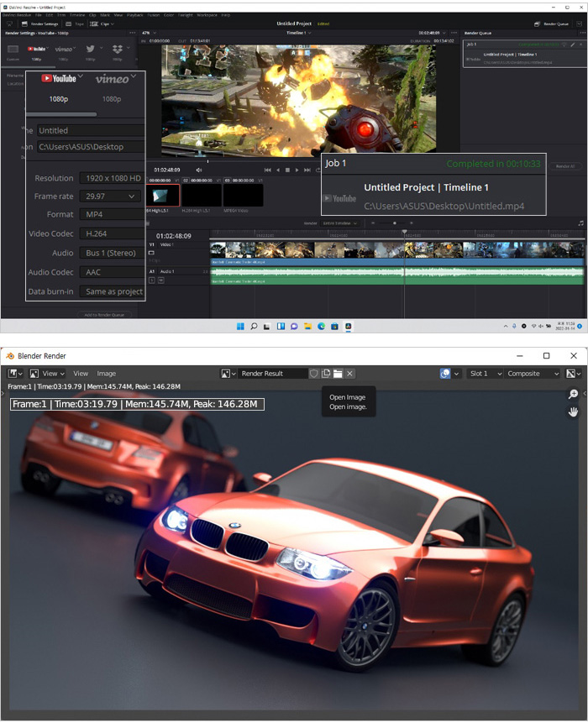Solo the A1 audio track

click(152, 280)
